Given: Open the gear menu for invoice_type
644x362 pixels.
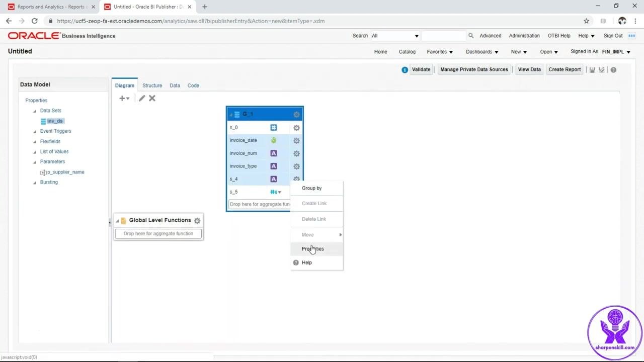Looking at the screenshot, I should point(296,166).
